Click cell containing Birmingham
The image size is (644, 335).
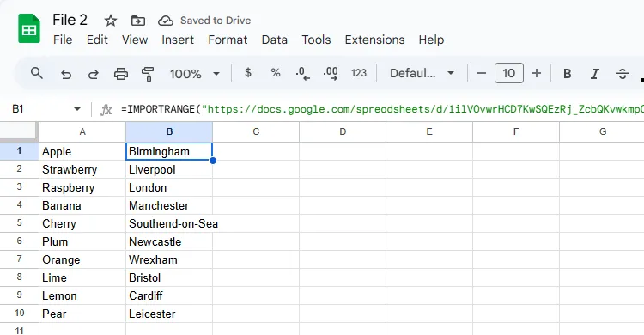pyautogui.click(x=169, y=151)
